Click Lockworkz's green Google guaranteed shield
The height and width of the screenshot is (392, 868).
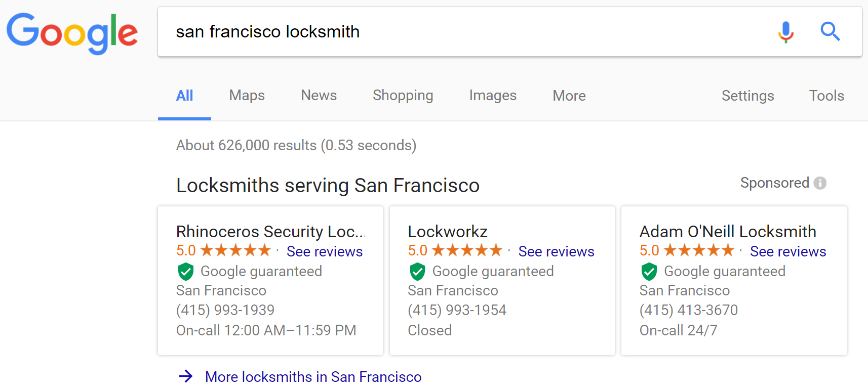click(x=417, y=272)
